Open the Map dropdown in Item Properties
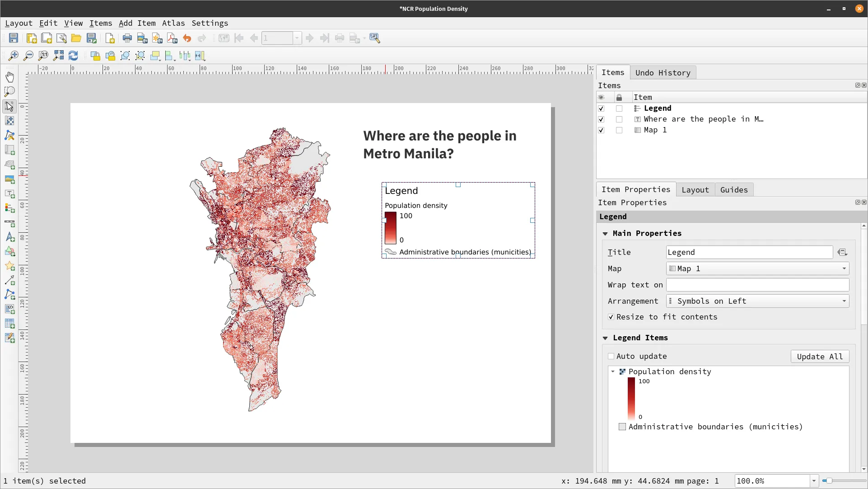This screenshot has width=868, height=489. tap(757, 268)
